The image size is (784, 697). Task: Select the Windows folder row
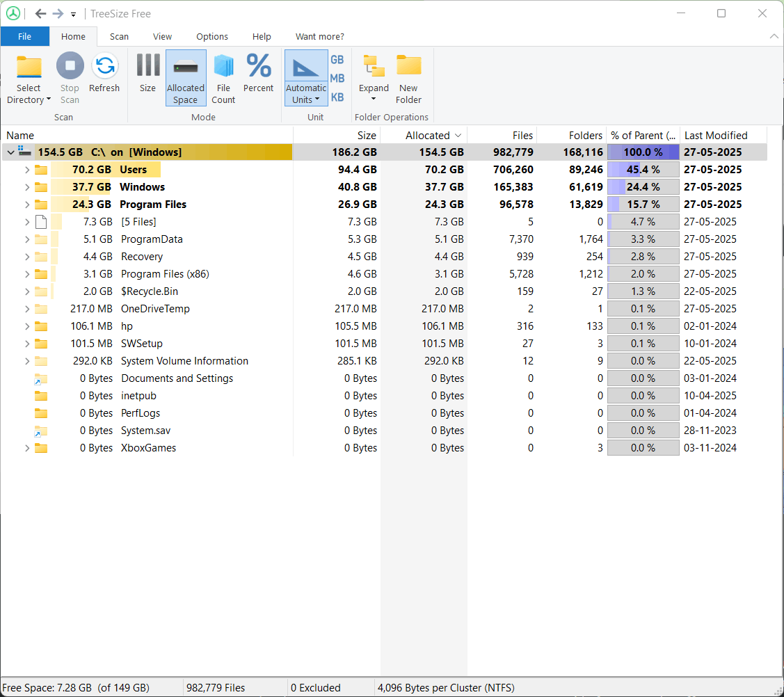point(143,186)
